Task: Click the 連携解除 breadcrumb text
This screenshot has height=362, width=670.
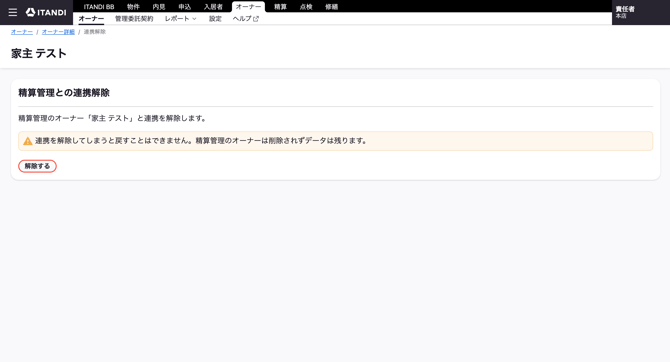Action: pos(94,32)
